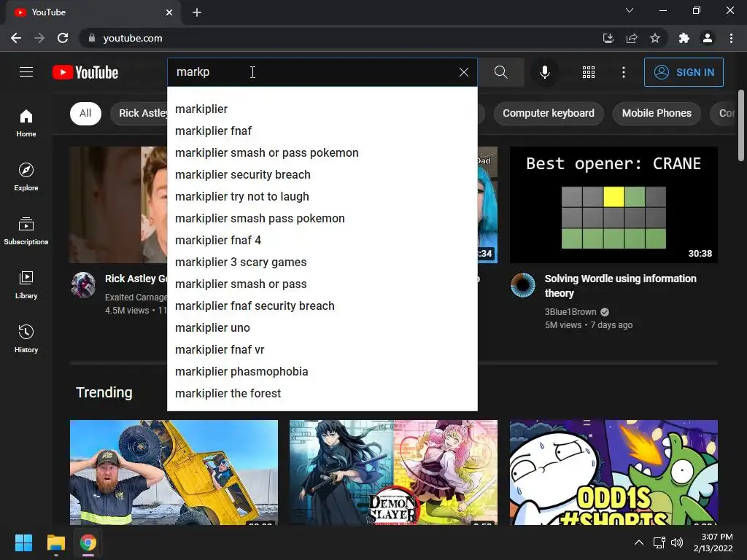
Task: Pick 'markiplier phasmophobia' suggestion
Action: point(322,372)
